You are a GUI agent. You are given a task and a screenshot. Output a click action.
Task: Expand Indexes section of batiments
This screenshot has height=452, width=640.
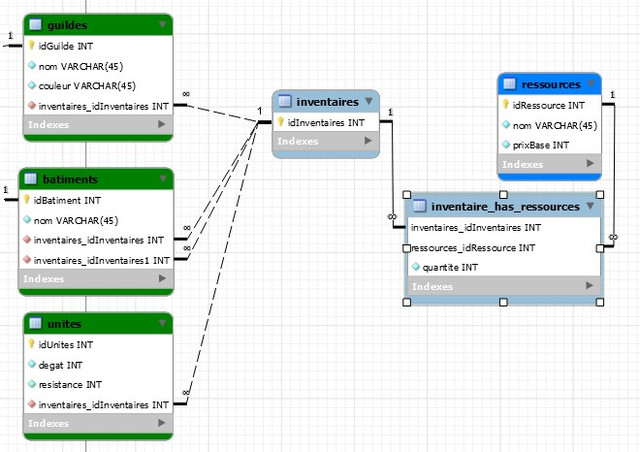[x=162, y=278]
